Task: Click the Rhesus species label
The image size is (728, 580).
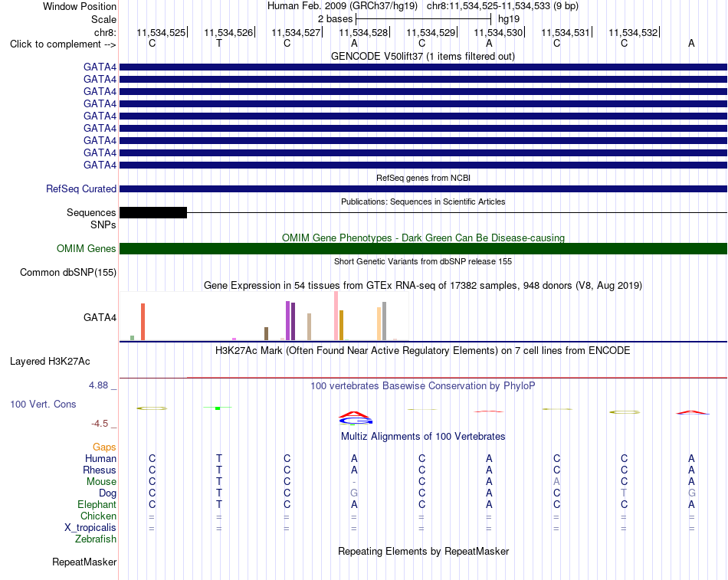Action: coord(100,470)
